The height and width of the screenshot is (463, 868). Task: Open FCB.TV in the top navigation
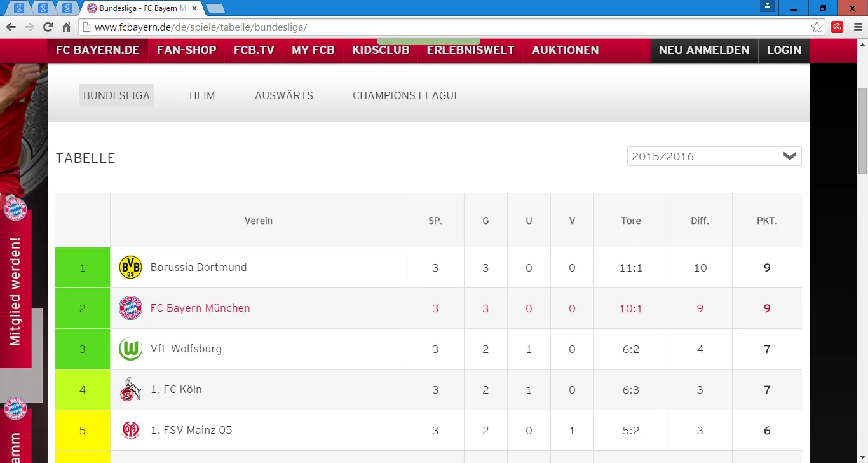point(254,50)
